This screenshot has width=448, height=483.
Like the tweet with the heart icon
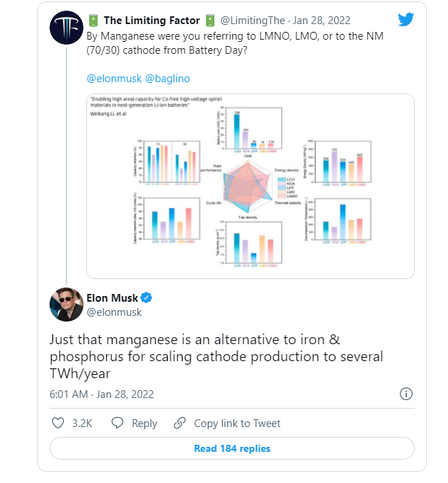(x=59, y=424)
